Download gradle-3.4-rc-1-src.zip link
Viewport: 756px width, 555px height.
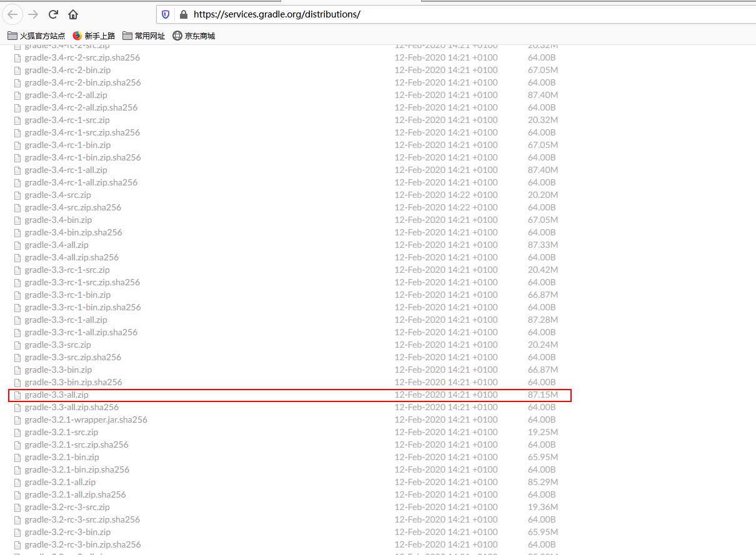coord(67,120)
